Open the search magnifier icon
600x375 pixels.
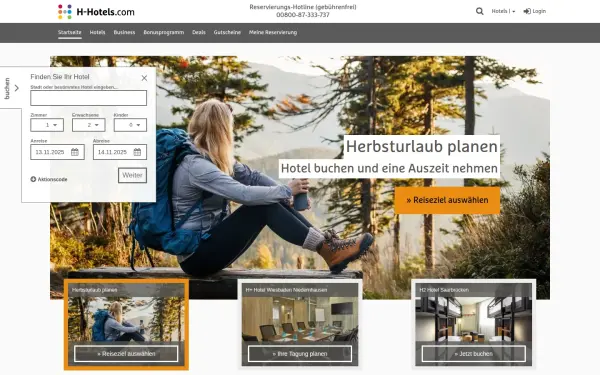coord(479,11)
